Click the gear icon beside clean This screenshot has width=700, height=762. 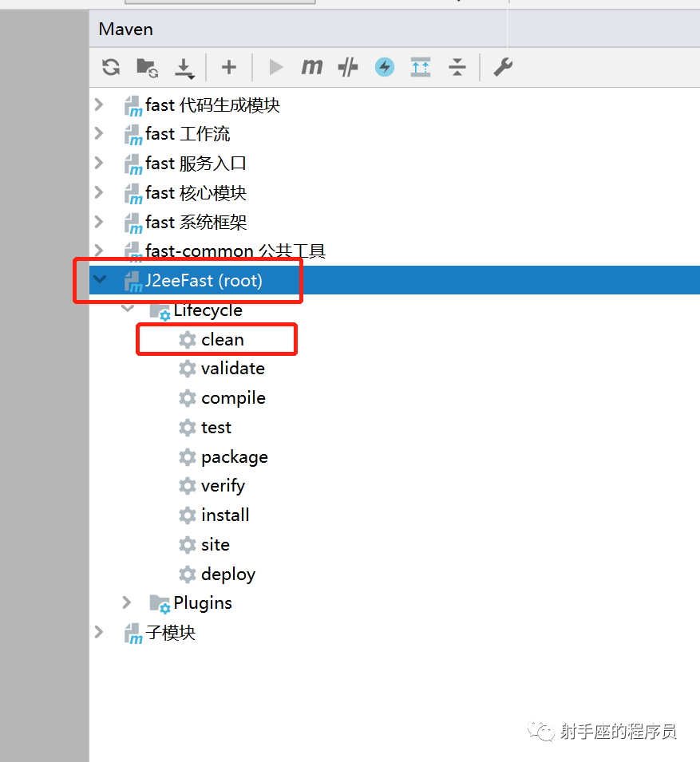(x=187, y=340)
